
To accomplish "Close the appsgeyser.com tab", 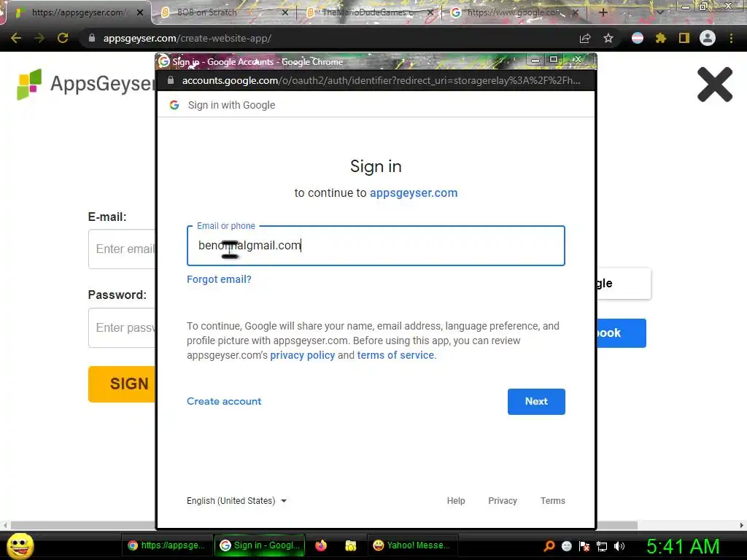I will click(x=140, y=13).
